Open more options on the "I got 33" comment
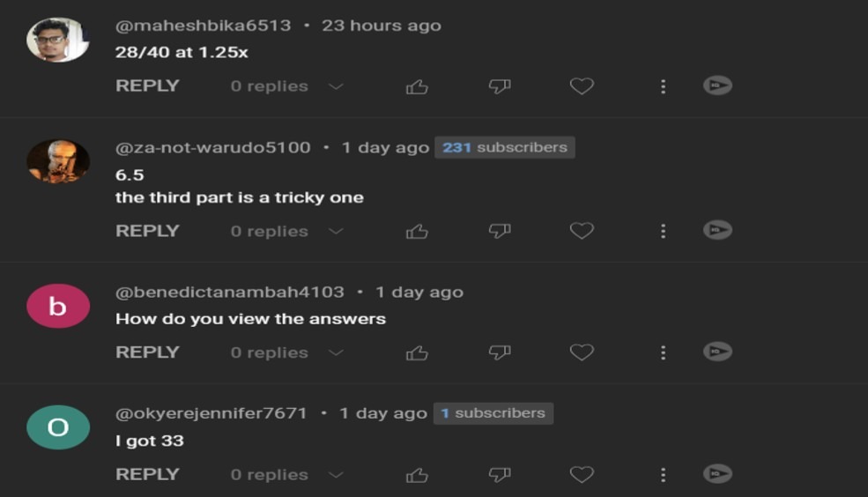The height and width of the screenshot is (497, 868). click(663, 474)
